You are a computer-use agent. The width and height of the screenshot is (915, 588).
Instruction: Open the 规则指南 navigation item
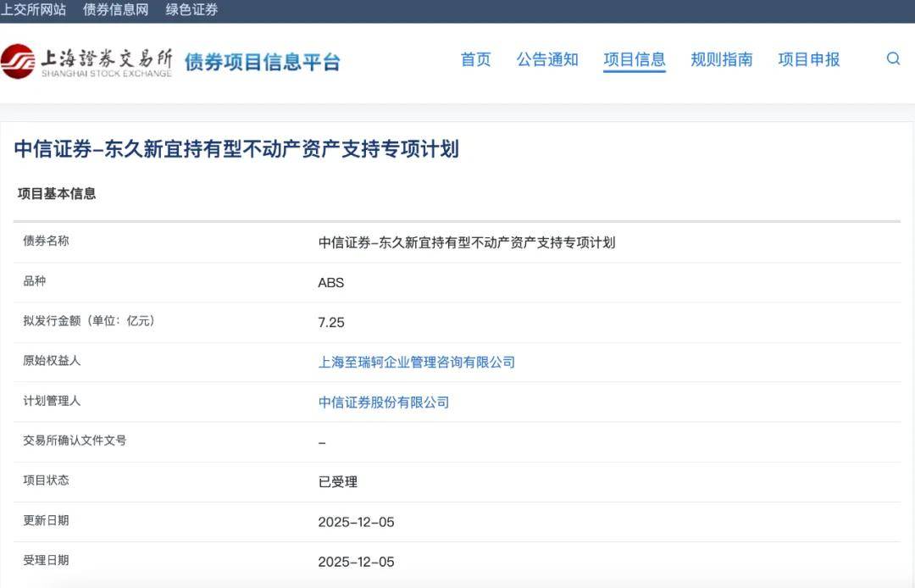(x=721, y=59)
